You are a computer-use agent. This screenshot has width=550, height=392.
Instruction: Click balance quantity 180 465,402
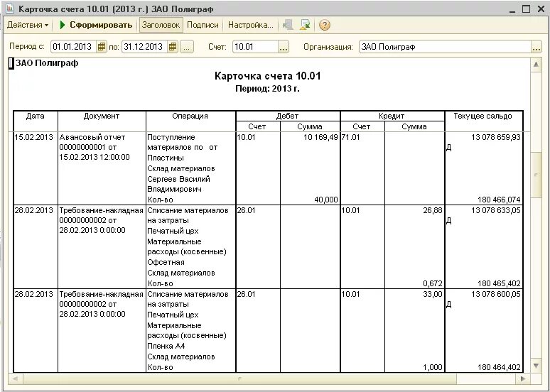499,283
